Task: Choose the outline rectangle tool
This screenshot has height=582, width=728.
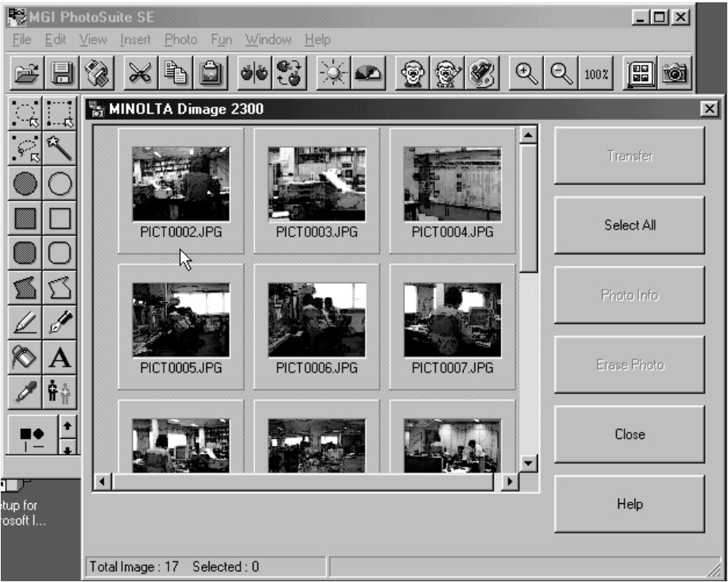Action: (x=60, y=218)
